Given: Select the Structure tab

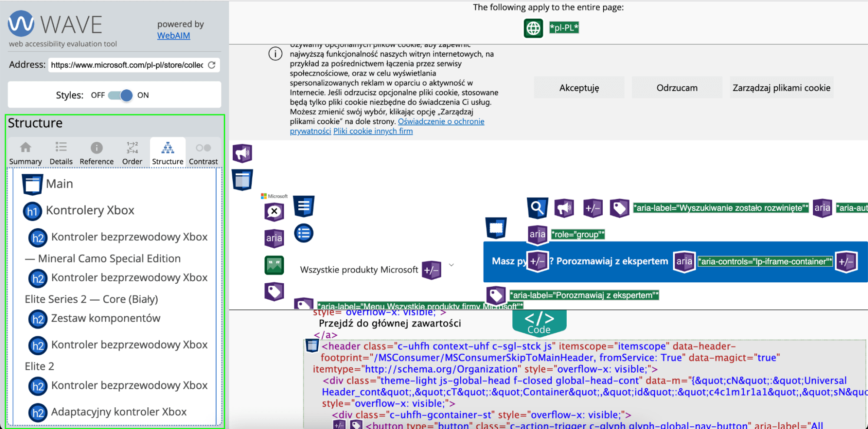Looking at the screenshot, I should 168,153.
